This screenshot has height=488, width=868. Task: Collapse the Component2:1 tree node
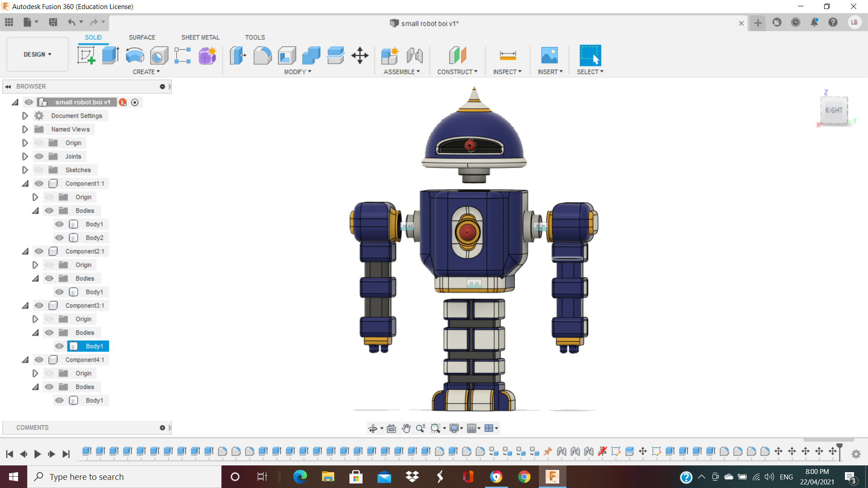coord(25,251)
